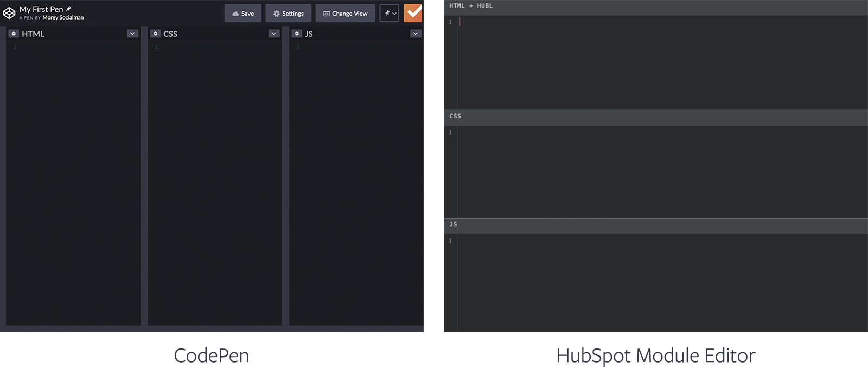Click into HubSpot HTML + HUBL code area
Image resolution: width=868 pixels, height=381 pixels.
(x=662, y=62)
